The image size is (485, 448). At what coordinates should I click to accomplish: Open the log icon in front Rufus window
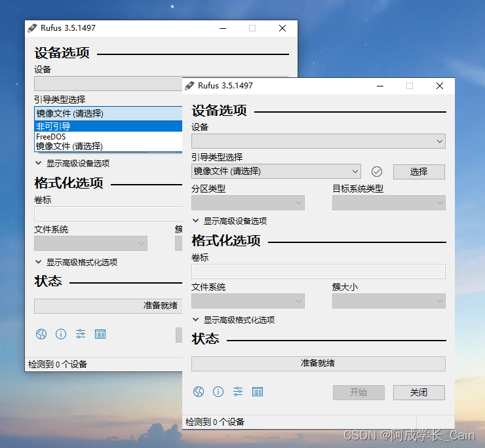click(x=258, y=392)
